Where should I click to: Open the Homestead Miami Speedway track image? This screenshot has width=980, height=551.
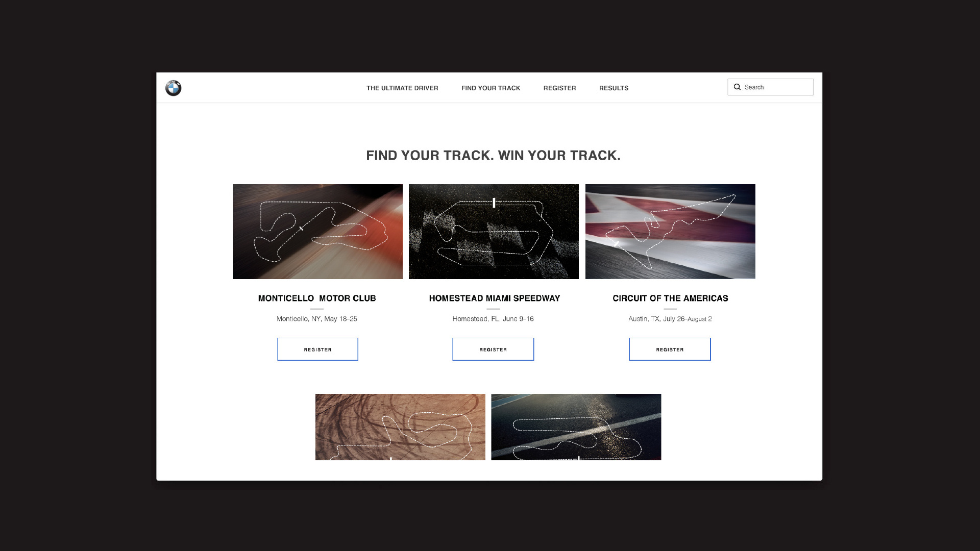coord(494,232)
